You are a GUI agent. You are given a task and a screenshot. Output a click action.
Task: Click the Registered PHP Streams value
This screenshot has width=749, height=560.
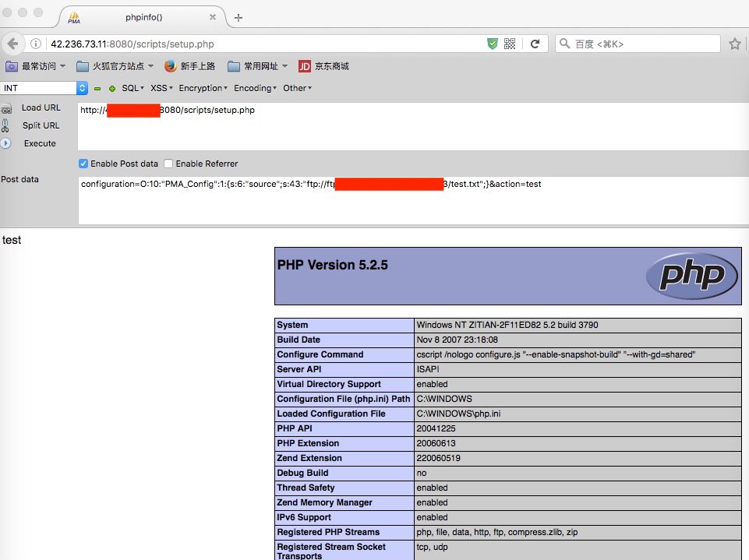coord(497,532)
